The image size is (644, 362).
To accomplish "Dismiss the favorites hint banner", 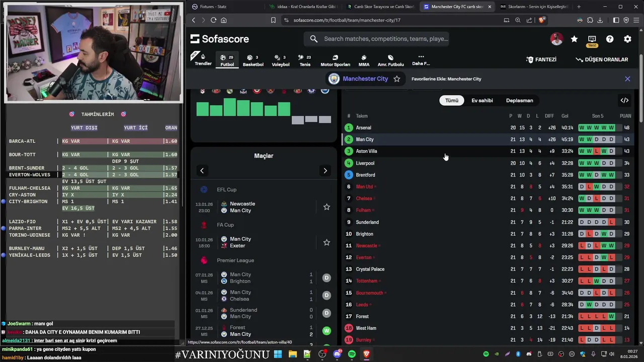I will click(x=627, y=79).
